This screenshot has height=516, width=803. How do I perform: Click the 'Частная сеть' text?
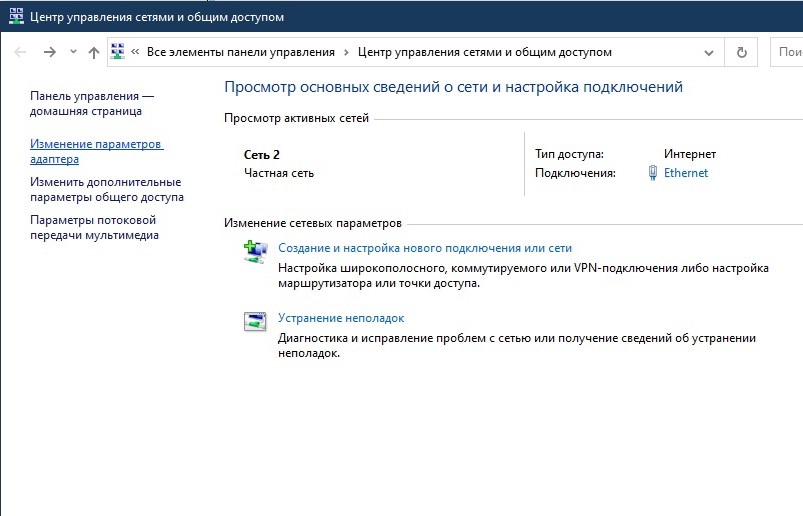[279, 173]
